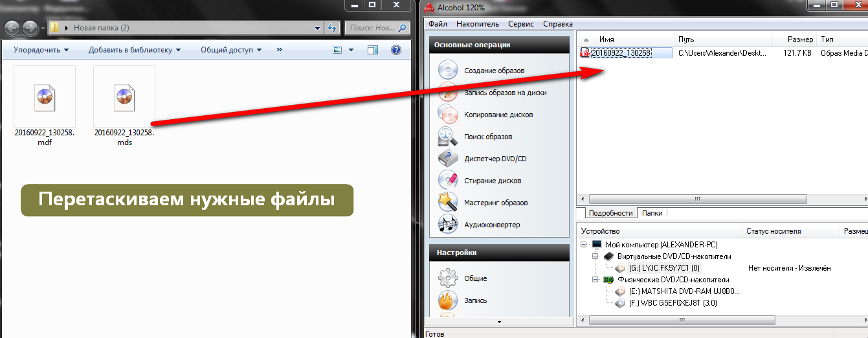Click Основные операции panel header
The height and width of the screenshot is (338, 868).
click(x=499, y=45)
